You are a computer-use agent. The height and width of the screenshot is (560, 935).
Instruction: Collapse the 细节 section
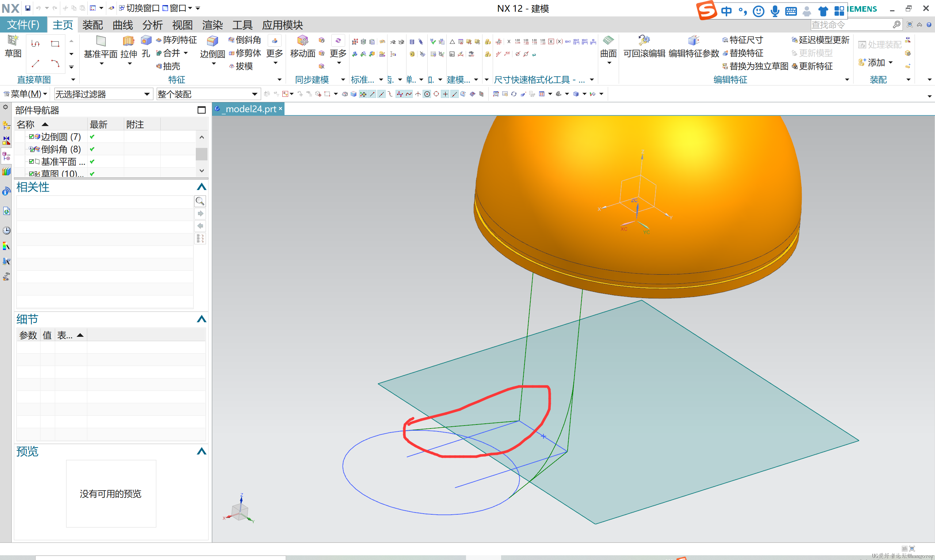point(201,319)
